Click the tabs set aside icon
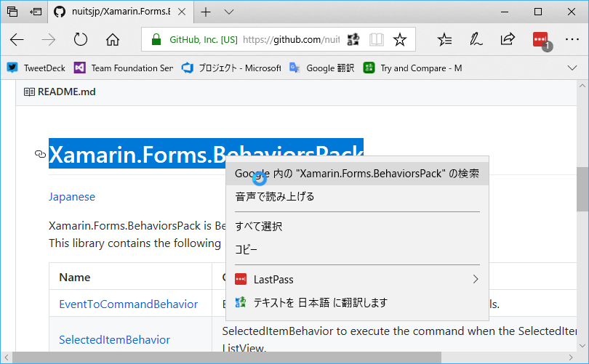Image resolution: width=589 pixels, height=364 pixels. (12, 12)
